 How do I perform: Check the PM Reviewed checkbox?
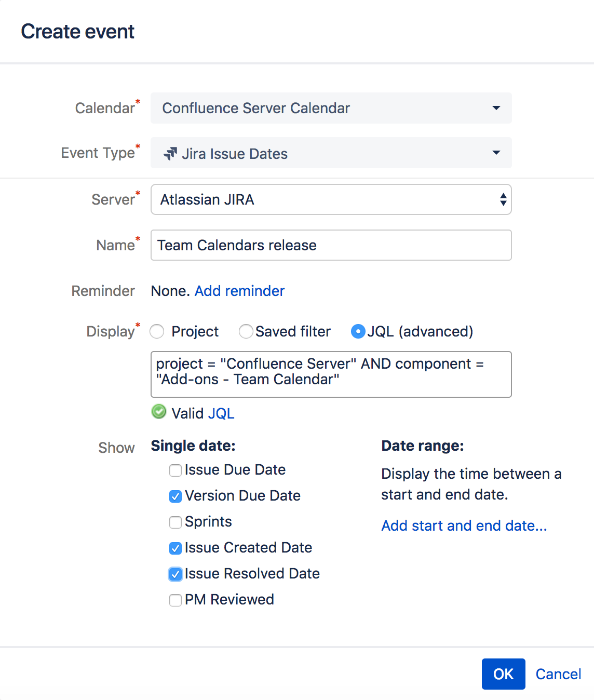(x=176, y=600)
